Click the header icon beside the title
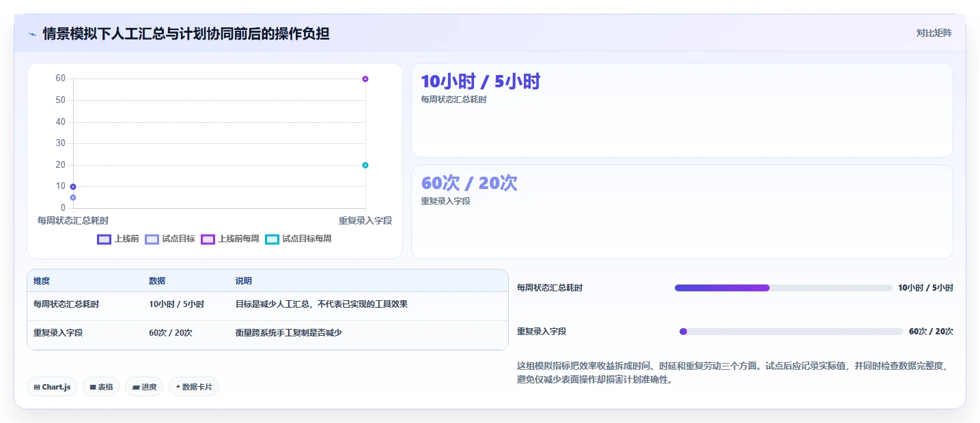Image resolution: width=980 pixels, height=423 pixels. coord(33,33)
